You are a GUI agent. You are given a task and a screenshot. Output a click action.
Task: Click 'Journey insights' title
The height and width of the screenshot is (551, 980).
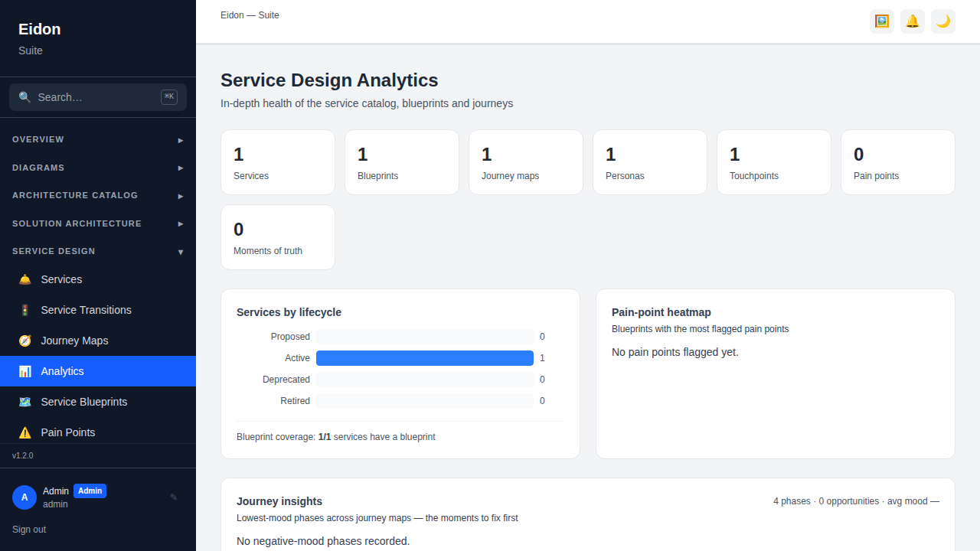(279, 501)
